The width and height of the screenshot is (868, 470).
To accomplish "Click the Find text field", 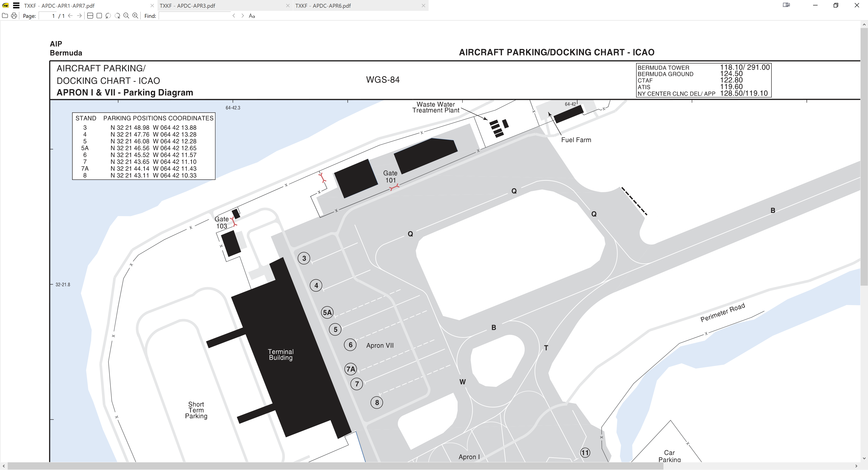I will (x=194, y=16).
